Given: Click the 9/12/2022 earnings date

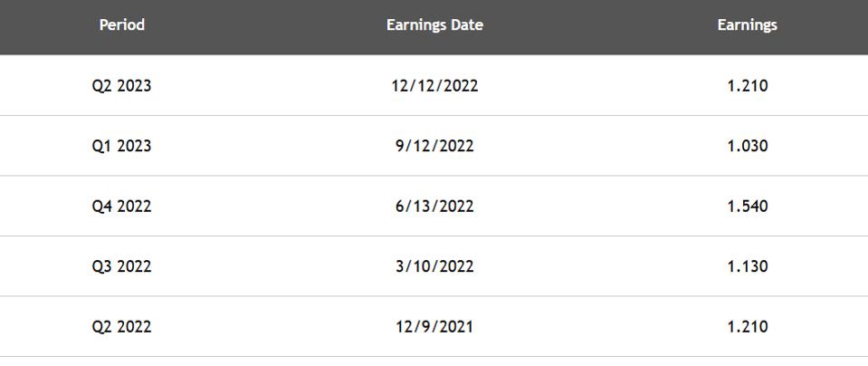Looking at the screenshot, I should pyautogui.click(x=434, y=146).
